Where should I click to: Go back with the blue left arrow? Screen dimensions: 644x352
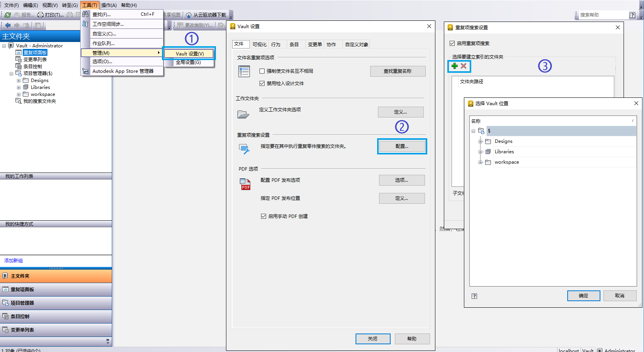tap(8, 25)
